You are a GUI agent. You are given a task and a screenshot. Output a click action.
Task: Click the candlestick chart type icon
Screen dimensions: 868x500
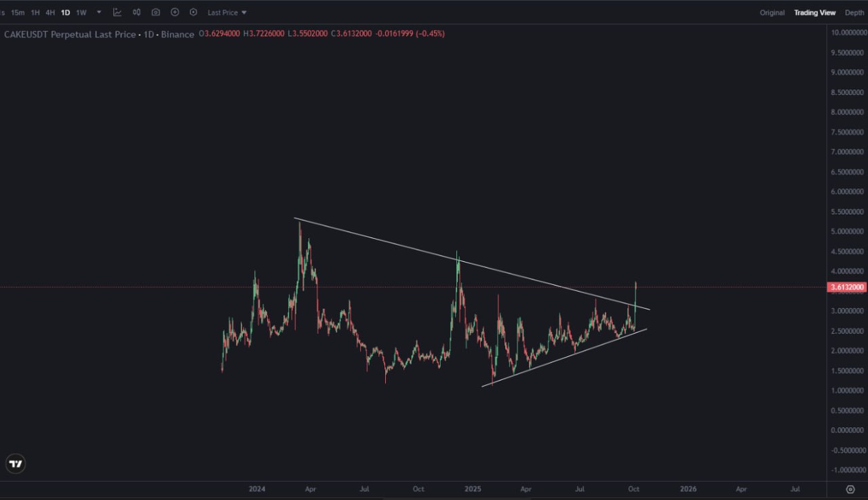pos(136,12)
